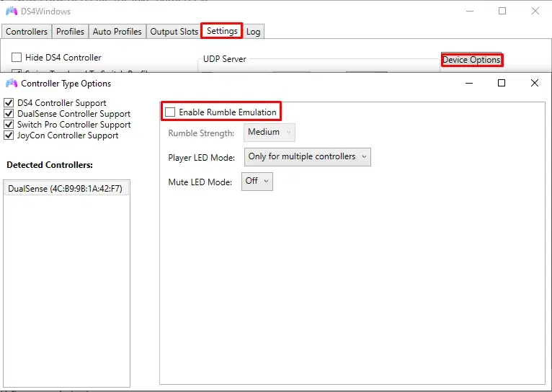Maximize the Controller Type Options window
The height and width of the screenshot is (392, 552).
click(x=502, y=83)
